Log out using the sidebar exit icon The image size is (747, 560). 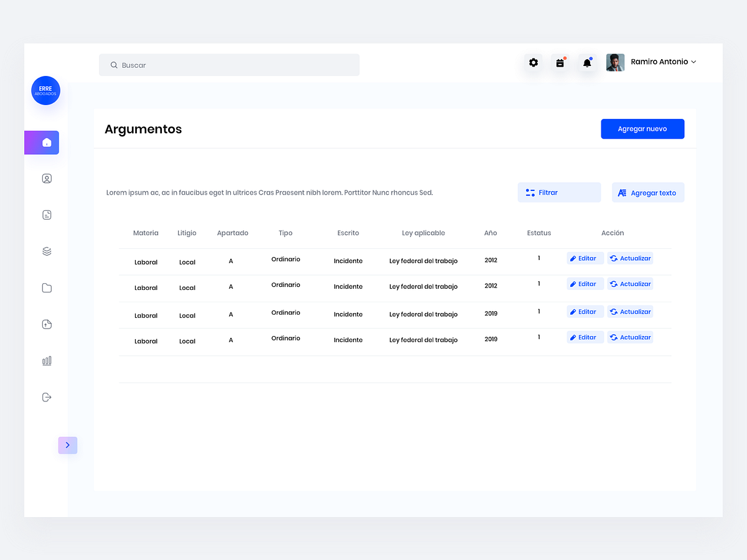(47, 397)
